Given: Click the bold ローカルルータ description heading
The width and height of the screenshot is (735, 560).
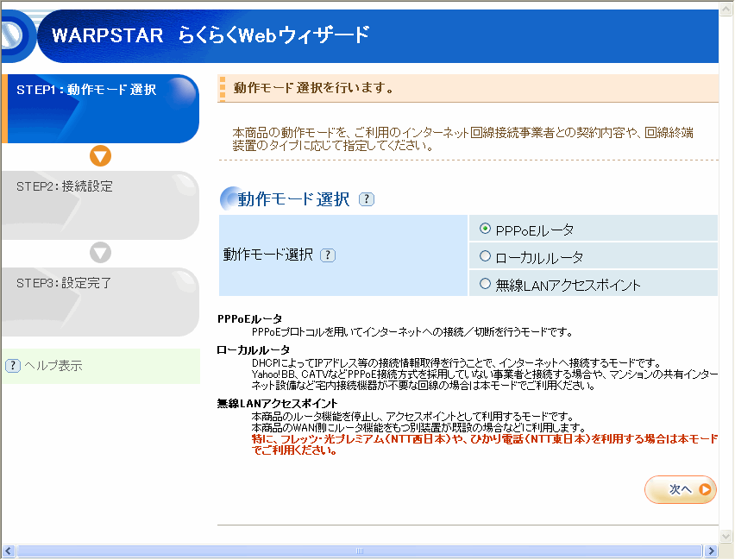Looking at the screenshot, I should pos(253,350).
